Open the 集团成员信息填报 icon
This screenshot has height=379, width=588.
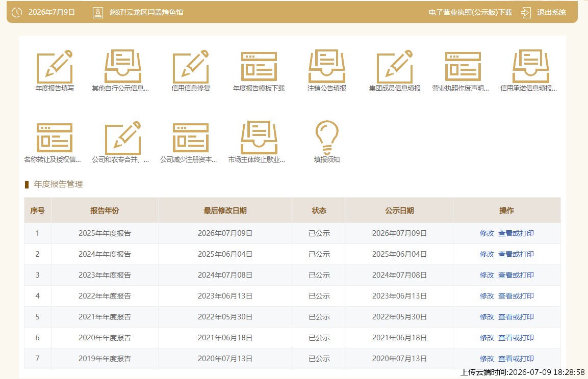[x=395, y=67]
